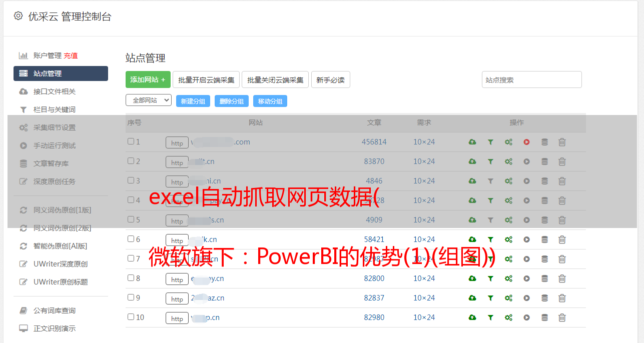Screen dimensions: 644x343
Task: Open 公有词库查询 in the sidebar
Action: coord(55,310)
